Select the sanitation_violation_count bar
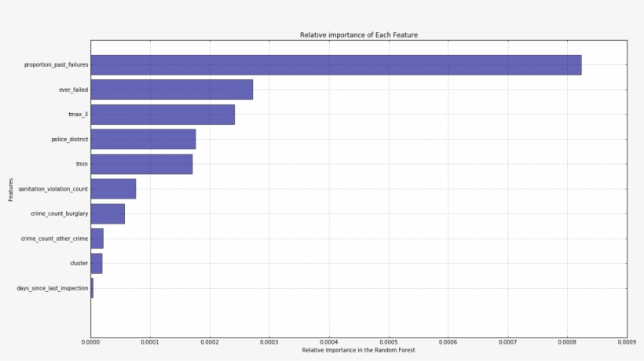644x361 pixels. pyautogui.click(x=113, y=189)
